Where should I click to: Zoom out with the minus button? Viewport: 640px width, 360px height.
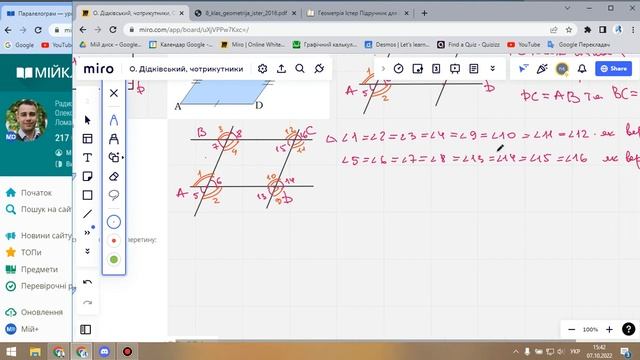571,329
